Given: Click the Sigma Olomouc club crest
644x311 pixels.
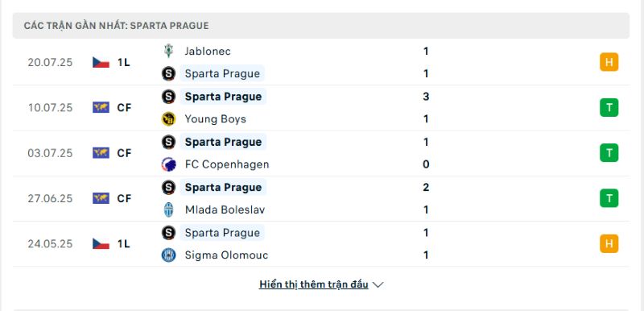Looking at the screenshot, I should [x=168, y=255].
